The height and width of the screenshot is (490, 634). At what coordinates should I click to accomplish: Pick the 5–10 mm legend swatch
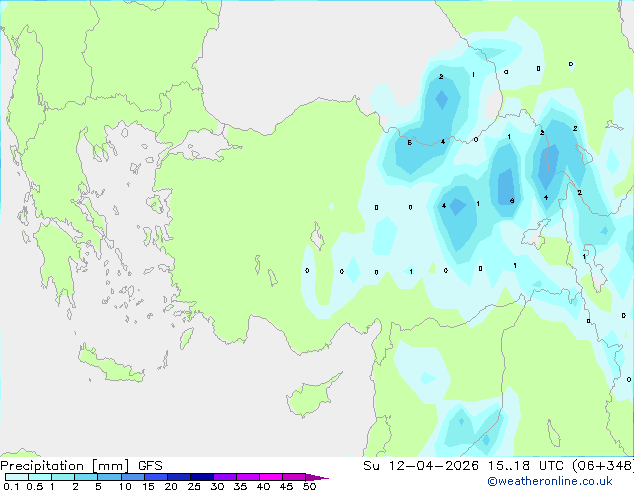[109, 477]
